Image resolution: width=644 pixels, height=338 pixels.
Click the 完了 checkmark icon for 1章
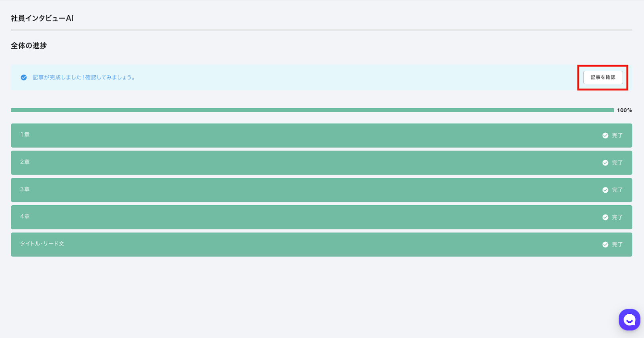coord(605,136)
